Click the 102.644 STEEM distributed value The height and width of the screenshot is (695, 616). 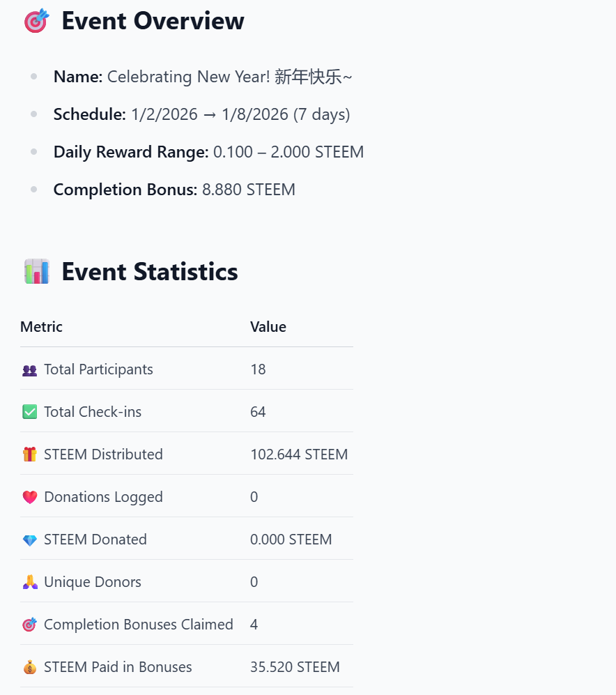pos(299,455)
